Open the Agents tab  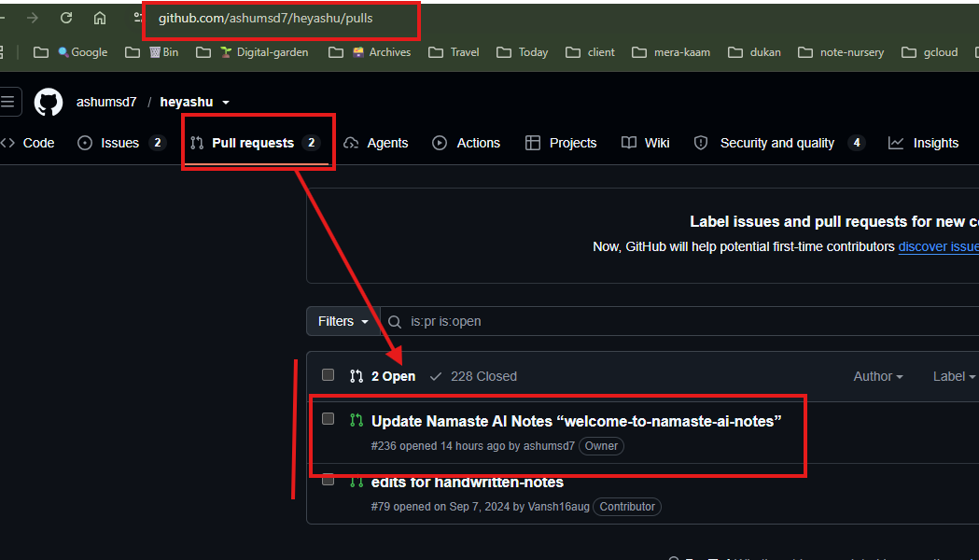376,143
